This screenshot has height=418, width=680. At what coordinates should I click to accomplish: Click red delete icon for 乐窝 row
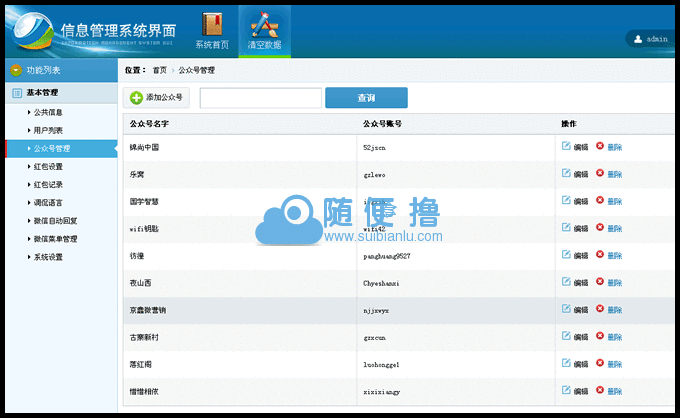coord(599,173)
